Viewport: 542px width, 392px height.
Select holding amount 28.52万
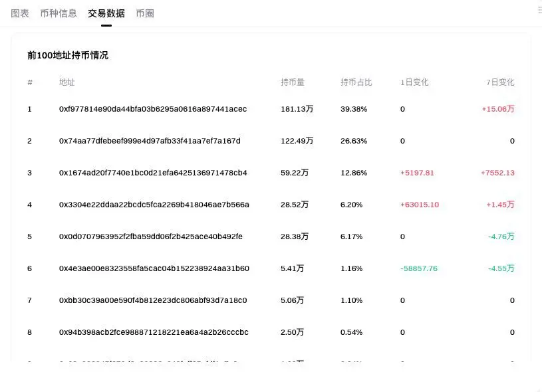[295, 205]
